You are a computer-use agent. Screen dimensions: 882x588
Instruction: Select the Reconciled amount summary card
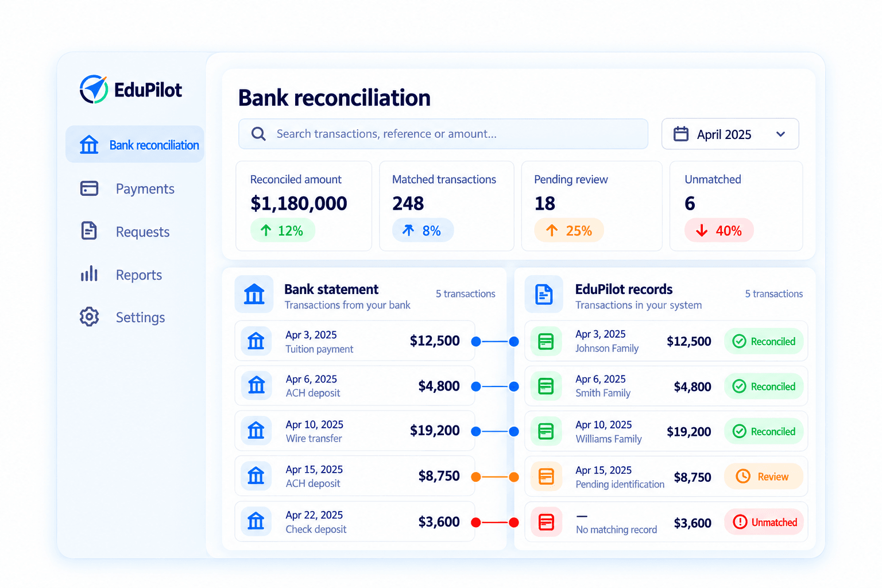[304, 206]
